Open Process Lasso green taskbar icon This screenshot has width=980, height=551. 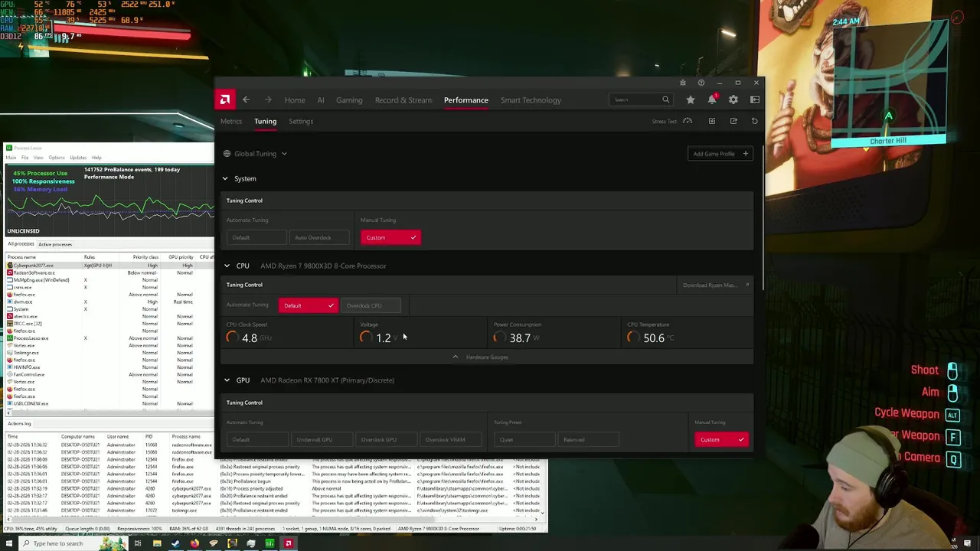pyautogui.click(x=269, y=543)
